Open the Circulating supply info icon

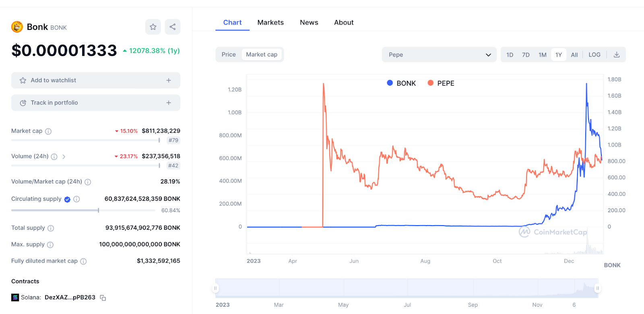pos(76,199)
